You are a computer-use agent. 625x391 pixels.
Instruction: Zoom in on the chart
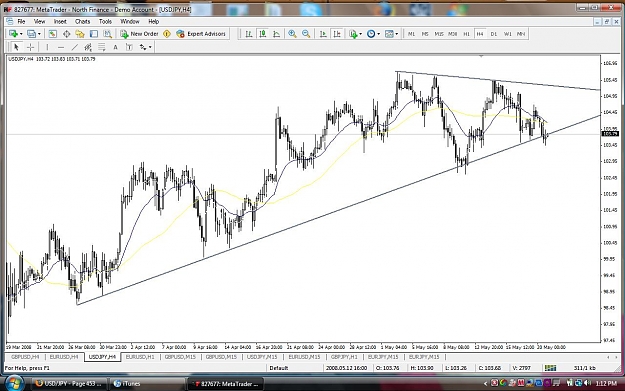[x=292, y=34]
